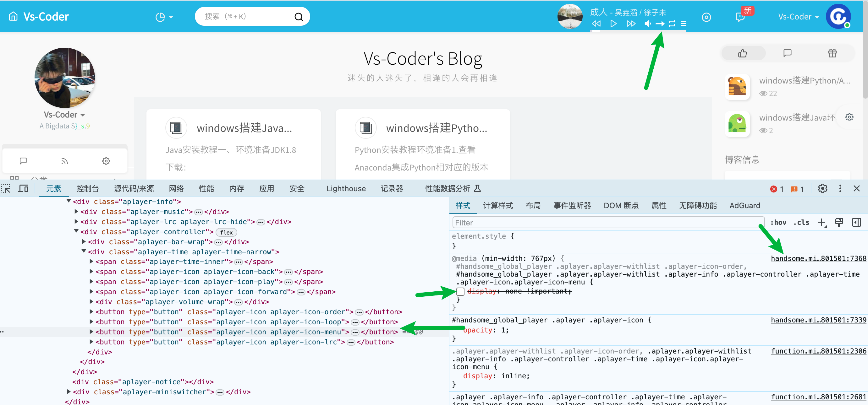Switch to 控制台 tab in DevTools
The image size is (868, 405).
[x=88, y=188]
